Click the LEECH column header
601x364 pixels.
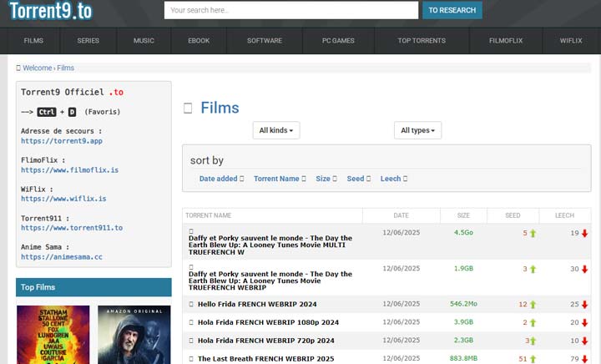(564, 215)
